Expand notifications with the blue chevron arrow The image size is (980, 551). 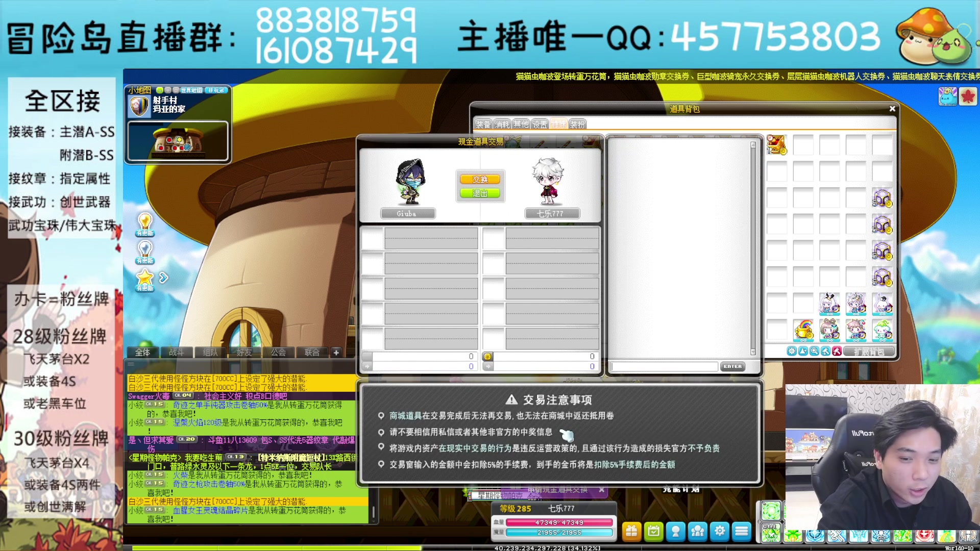click(163, 278)
